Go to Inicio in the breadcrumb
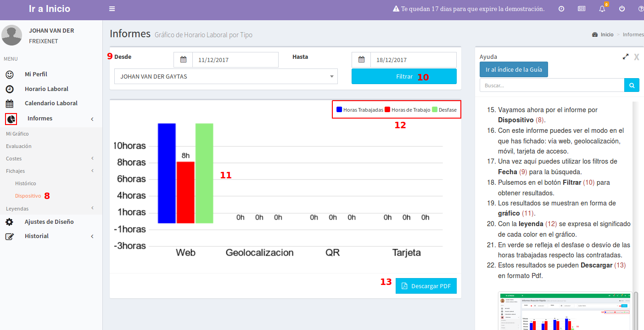The width and height of the screenshot is (644, 330). click(x=607, y=34)
